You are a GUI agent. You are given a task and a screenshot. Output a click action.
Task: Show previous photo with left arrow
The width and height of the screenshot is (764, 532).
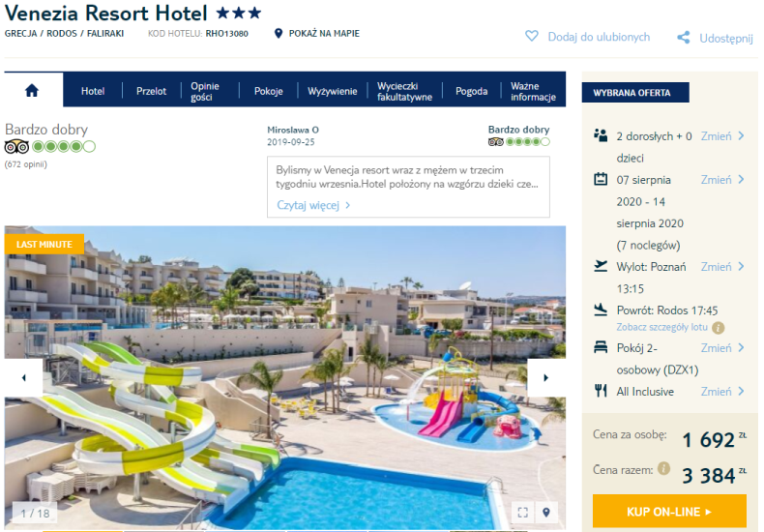23,377
